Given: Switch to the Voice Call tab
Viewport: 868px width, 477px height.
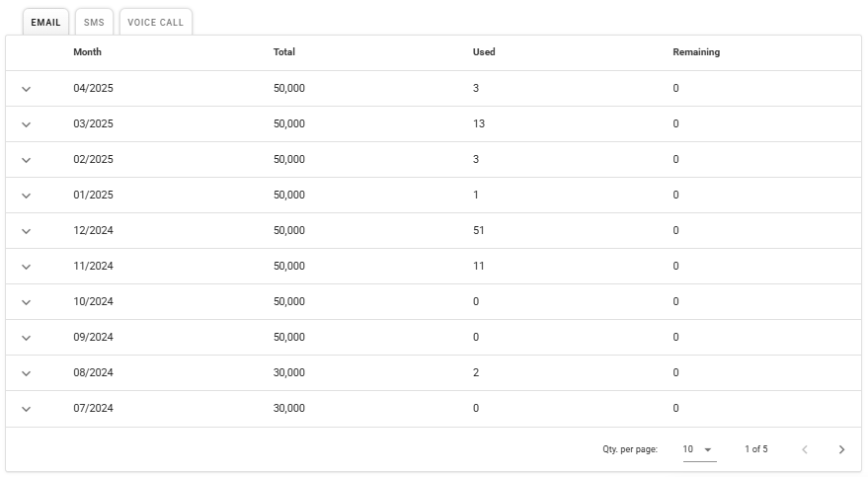Looking at the screenshot, I should click(x=155, y=23).
